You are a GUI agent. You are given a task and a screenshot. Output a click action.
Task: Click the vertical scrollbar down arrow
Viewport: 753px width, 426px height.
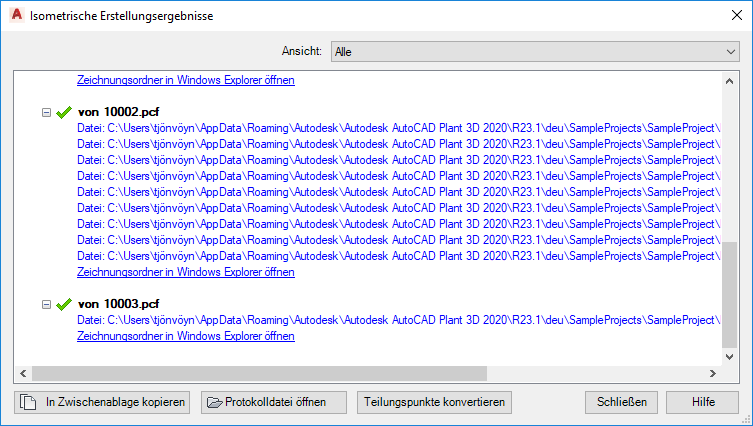[x=729, y=356]
